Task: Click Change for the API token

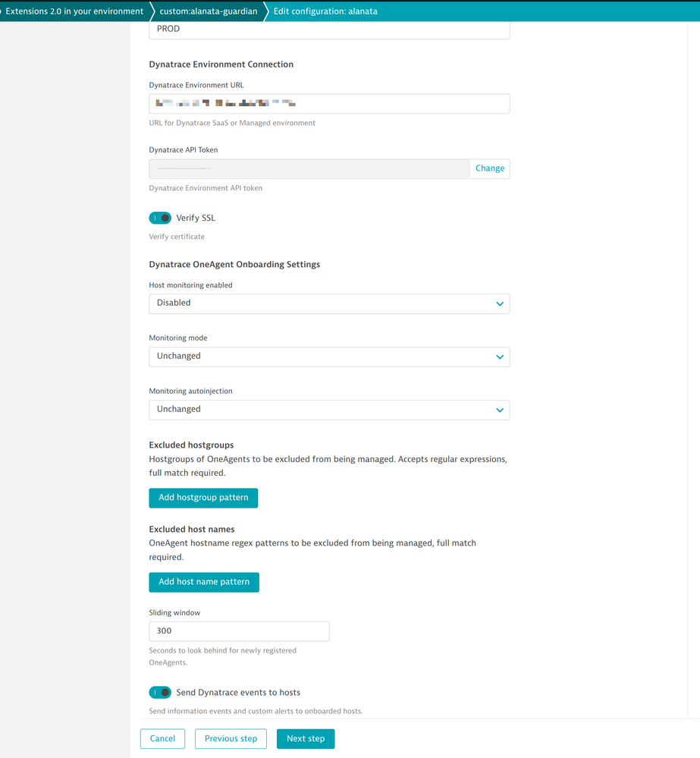Action: tap(490, 168)
